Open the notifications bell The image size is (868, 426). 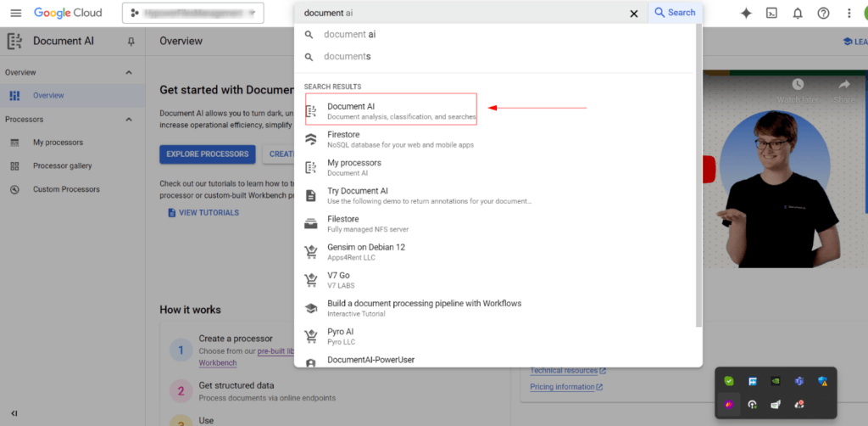797,13
